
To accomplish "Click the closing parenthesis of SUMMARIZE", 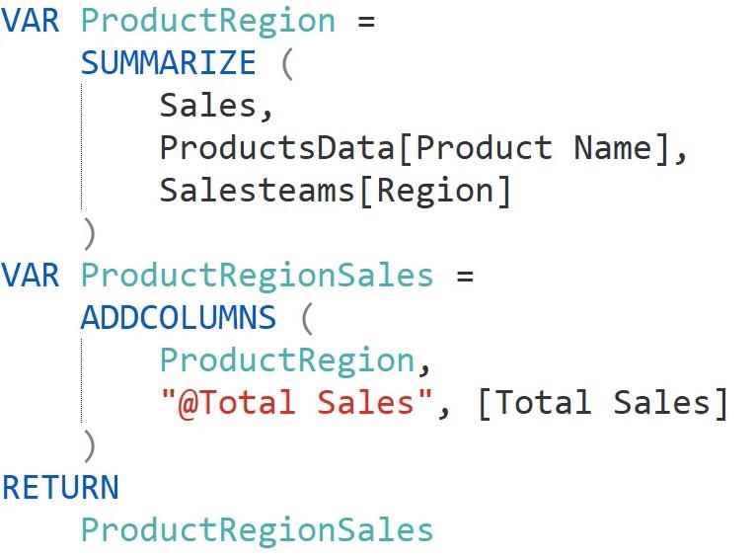I will click(x=90, y=234).
